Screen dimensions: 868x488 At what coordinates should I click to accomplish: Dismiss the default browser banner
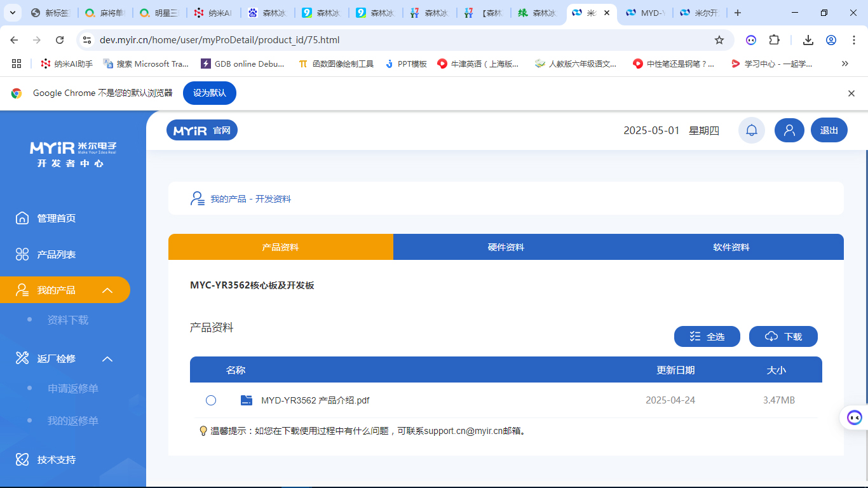[851, 93]
